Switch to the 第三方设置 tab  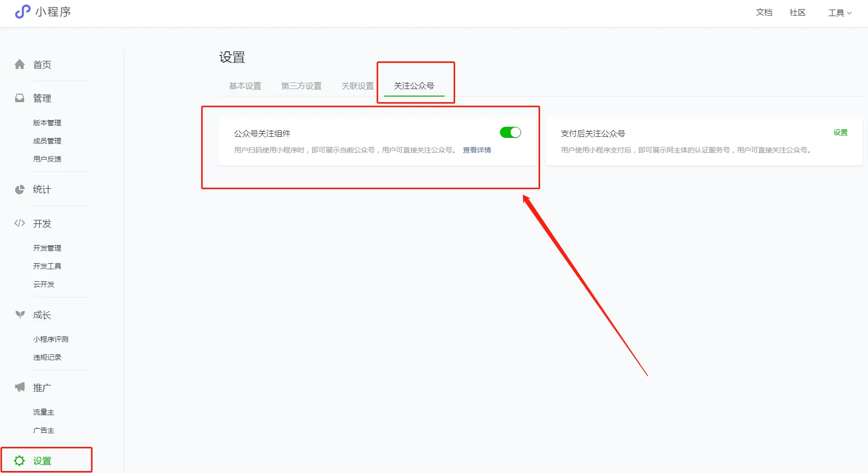click(301, 86)
